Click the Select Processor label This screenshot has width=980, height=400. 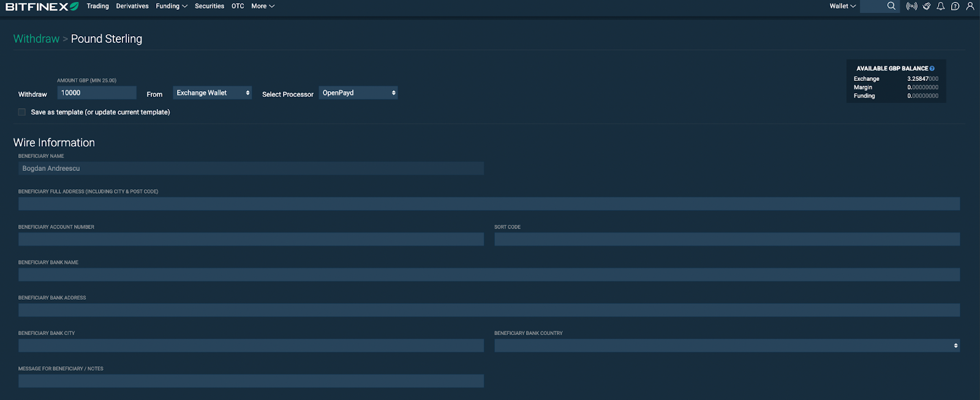[288, 94]
